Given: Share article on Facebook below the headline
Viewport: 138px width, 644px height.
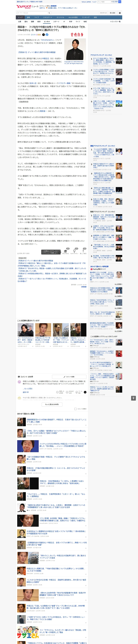Looking at the screenshot, I should [47, 35].
